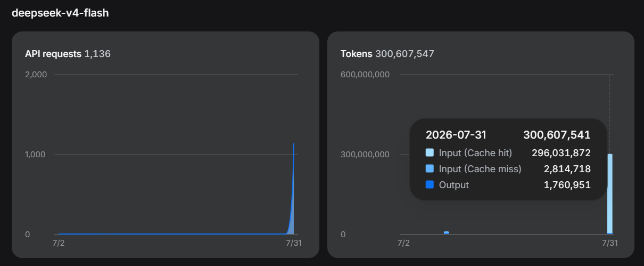Click the value 296,031,872
Viewport: 644px width, 266px height.
click(561, 153)
